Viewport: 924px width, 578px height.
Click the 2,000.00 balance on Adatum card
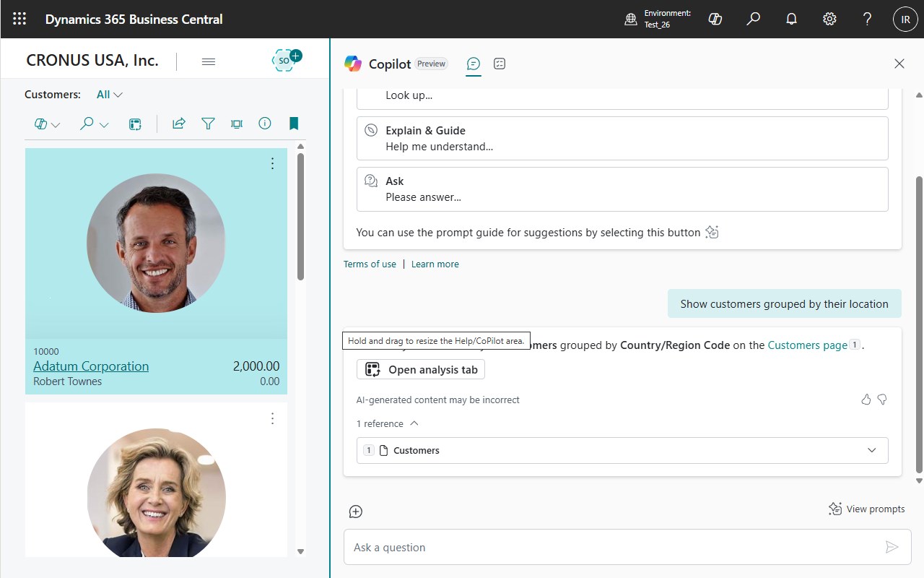[x=256, y=366]
